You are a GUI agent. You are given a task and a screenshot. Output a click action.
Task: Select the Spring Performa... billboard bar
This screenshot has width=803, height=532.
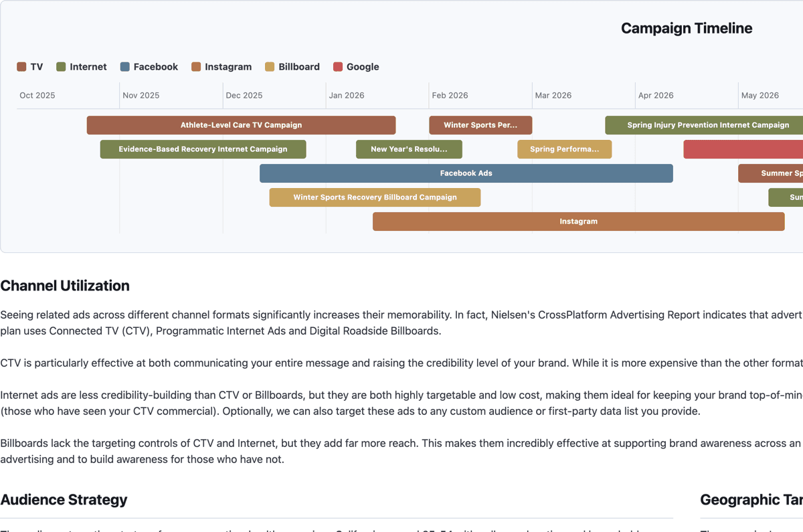pos(564,149)
